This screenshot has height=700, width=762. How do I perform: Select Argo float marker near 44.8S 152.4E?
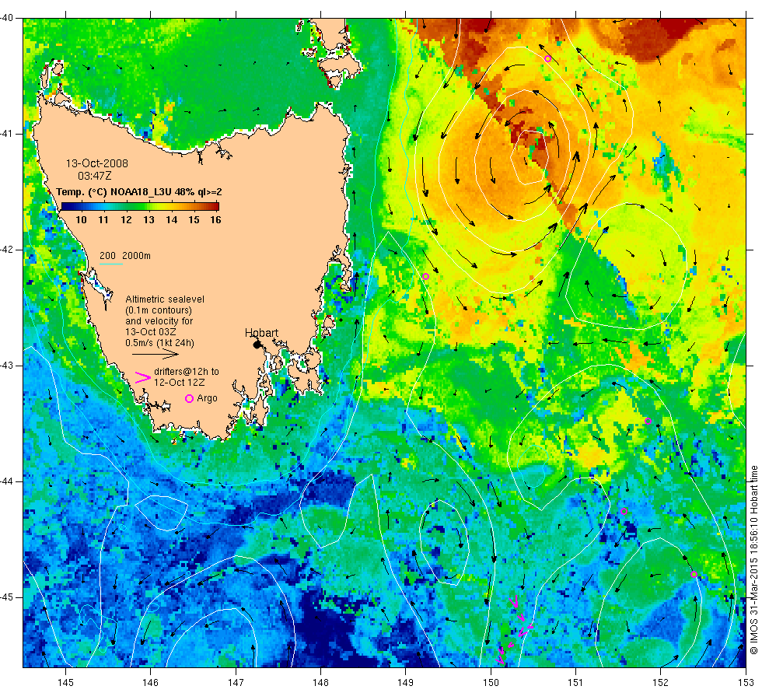click(694, 575)
